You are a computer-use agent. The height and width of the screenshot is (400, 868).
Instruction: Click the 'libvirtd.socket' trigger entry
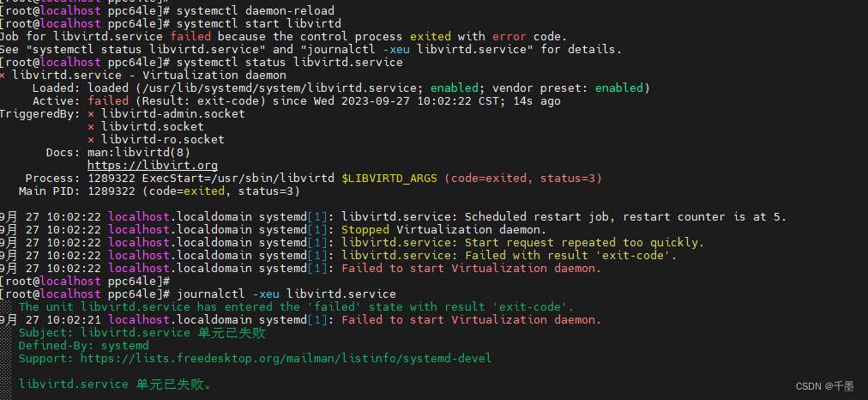(152, 126)
